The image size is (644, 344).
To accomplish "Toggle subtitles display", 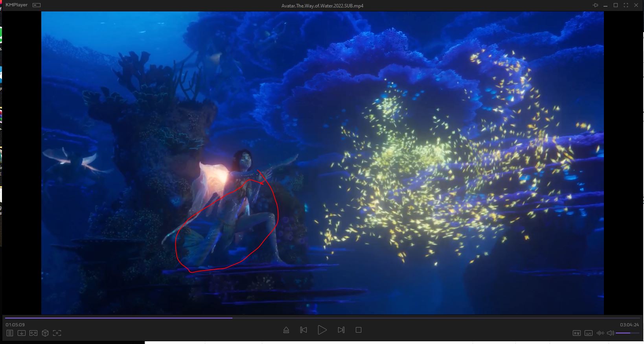I will [x=589, y=333].
